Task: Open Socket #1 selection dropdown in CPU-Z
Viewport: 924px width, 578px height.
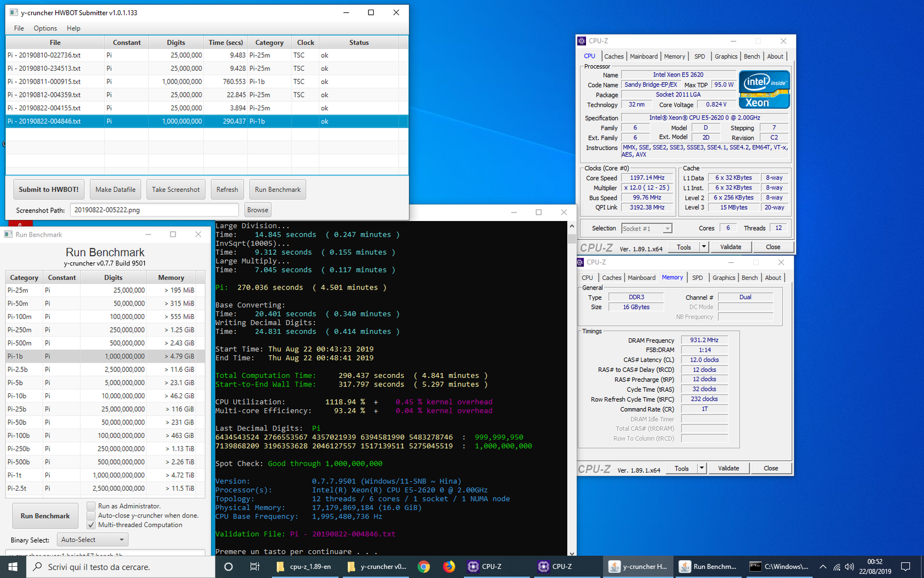Action: (646, 229)
